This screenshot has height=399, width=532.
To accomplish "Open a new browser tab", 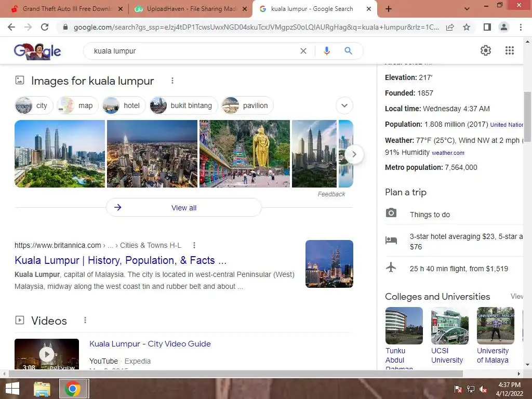I will click(x=389, y=9).
